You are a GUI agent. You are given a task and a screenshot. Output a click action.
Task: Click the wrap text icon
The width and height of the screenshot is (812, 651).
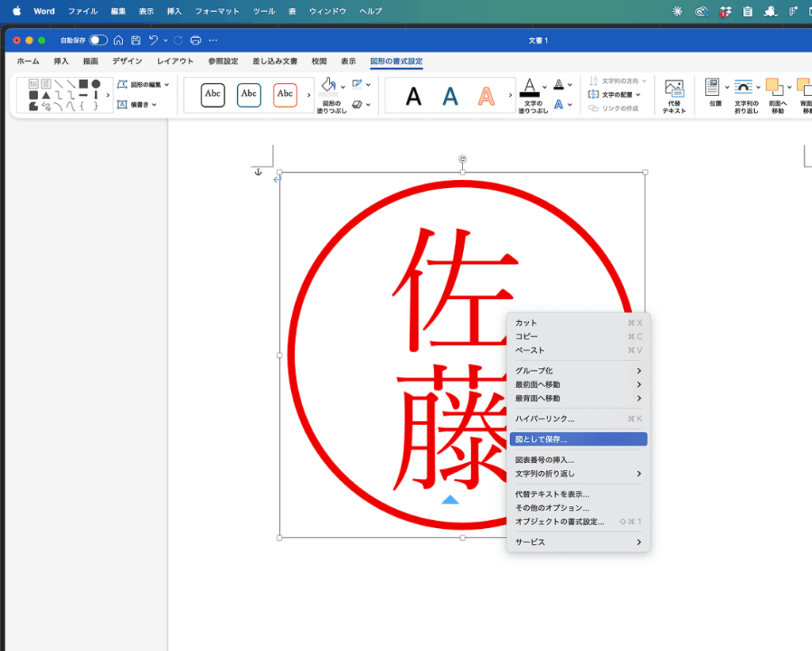point(743,87)
